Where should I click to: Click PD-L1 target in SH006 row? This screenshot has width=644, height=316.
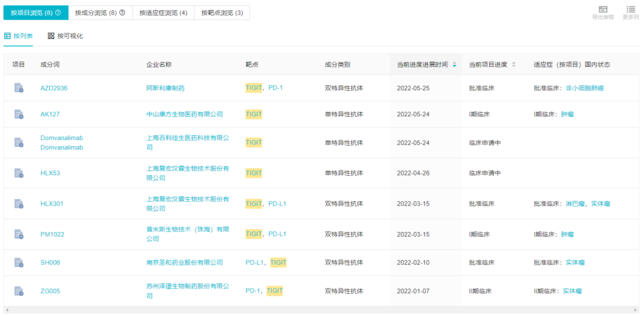(x=255, y=262)
